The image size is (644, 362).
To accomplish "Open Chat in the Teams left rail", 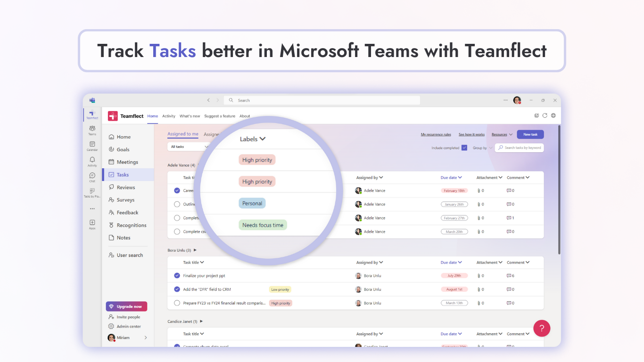I will 92,176.
